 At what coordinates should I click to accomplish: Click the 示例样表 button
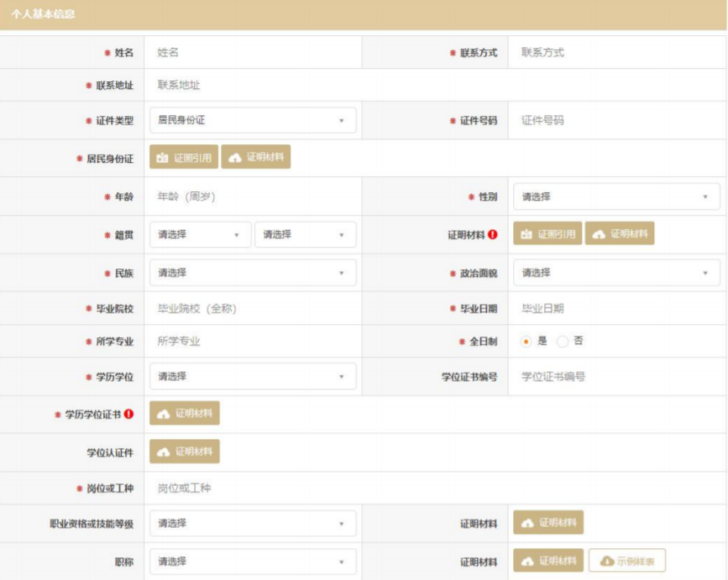627,561
